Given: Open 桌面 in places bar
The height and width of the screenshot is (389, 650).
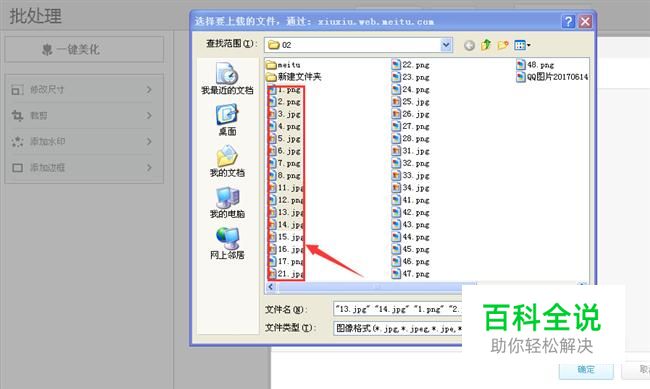Looking at the screenshot, I should pyautogui.click(x=227, y=120).
